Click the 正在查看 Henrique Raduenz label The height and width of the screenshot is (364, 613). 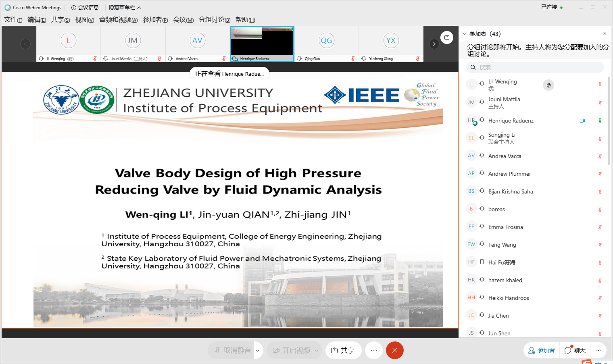pos(229,74)
